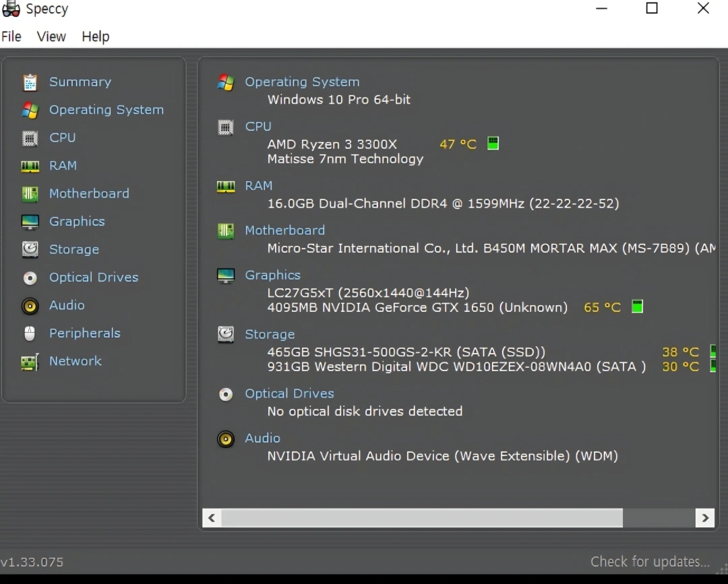Open the Help menu
Screen dimensions: 728x584
pyautogui.click(x=96, y=36)
